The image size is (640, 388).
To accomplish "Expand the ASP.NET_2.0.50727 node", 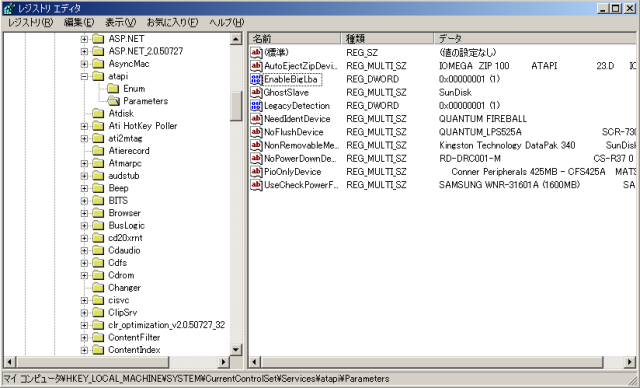I will pos(84,51).
